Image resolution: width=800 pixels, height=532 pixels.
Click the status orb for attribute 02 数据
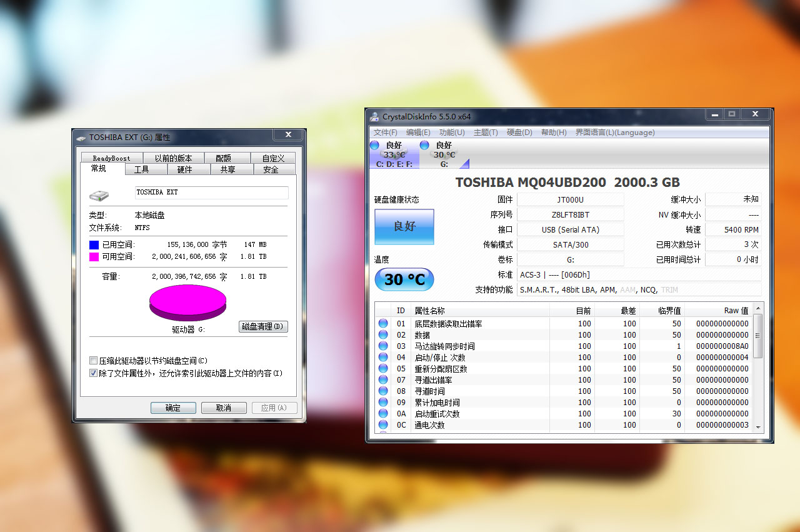(x=383, y=334)
